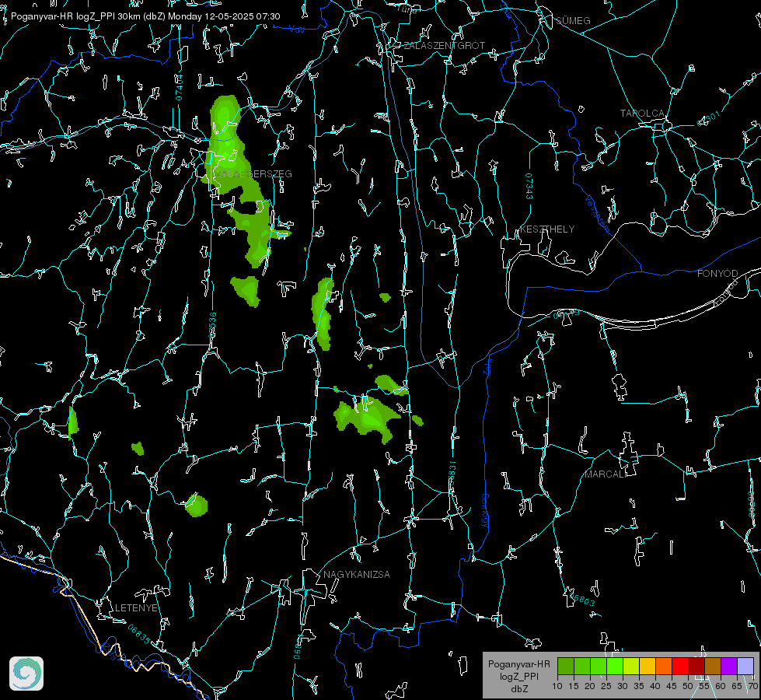Click the LETENYE town label
Viewport: 761px width, 700px height.
pyautogui.click(x=136, y=607)
